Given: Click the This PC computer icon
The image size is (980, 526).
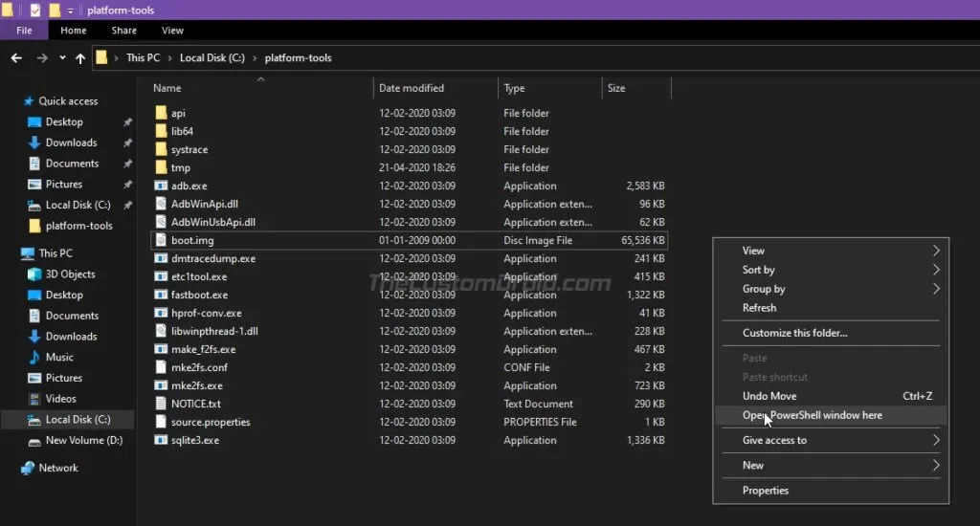Looking at the screenshot, I should (x=28, y=253).
